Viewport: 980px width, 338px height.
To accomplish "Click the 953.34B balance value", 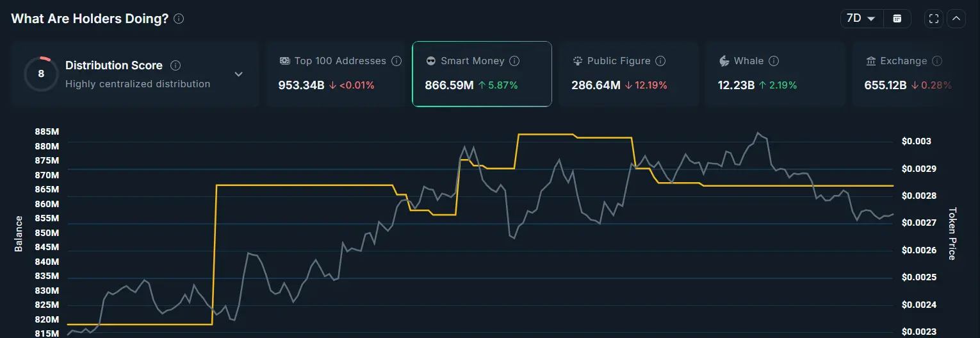I will click(x=301, y=85).
